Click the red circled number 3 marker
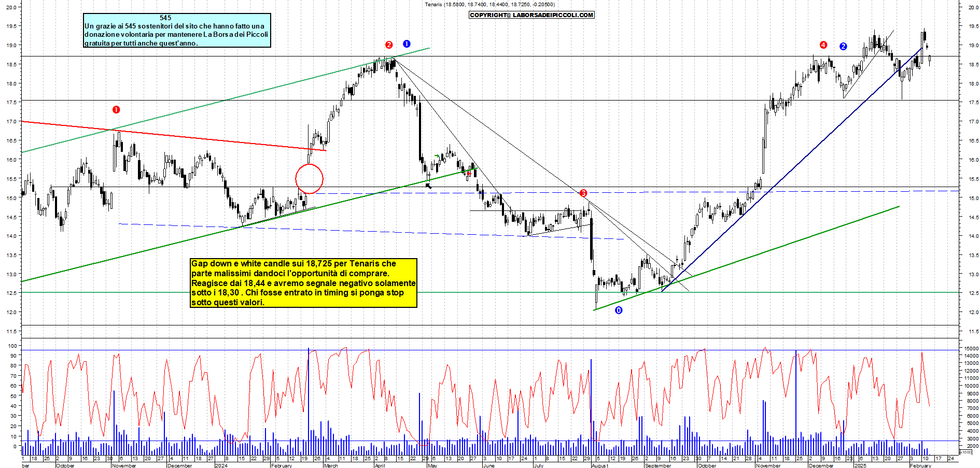 click(583, 193)
